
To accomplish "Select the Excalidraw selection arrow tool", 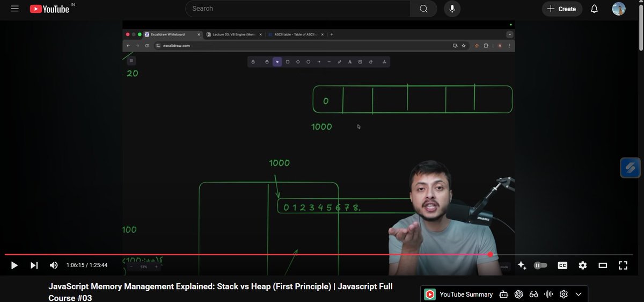I will click(x=277, y=62).
